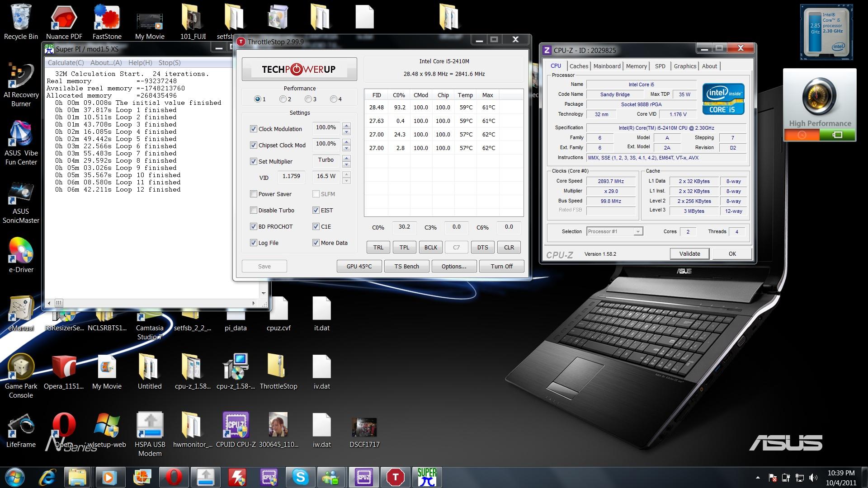
Task: Switch to the Mainboard tab in CPU-Z
Action: point(607,66)
